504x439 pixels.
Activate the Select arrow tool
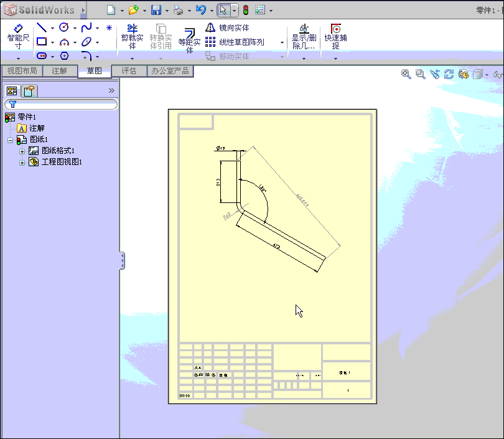(223, 10)
